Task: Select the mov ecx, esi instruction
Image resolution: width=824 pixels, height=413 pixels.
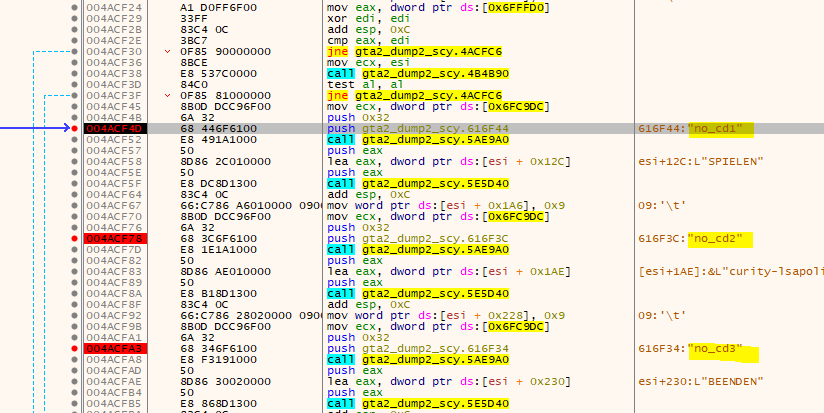Action: 368,63
